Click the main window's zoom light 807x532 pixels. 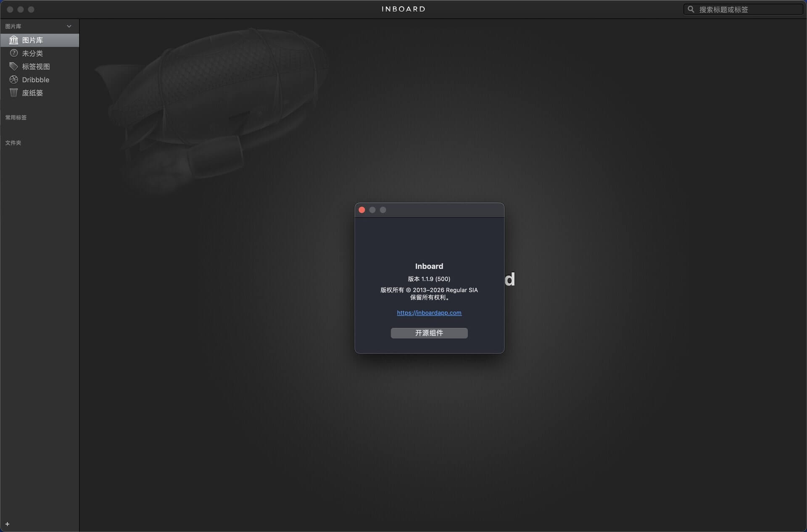coord(31,9)
